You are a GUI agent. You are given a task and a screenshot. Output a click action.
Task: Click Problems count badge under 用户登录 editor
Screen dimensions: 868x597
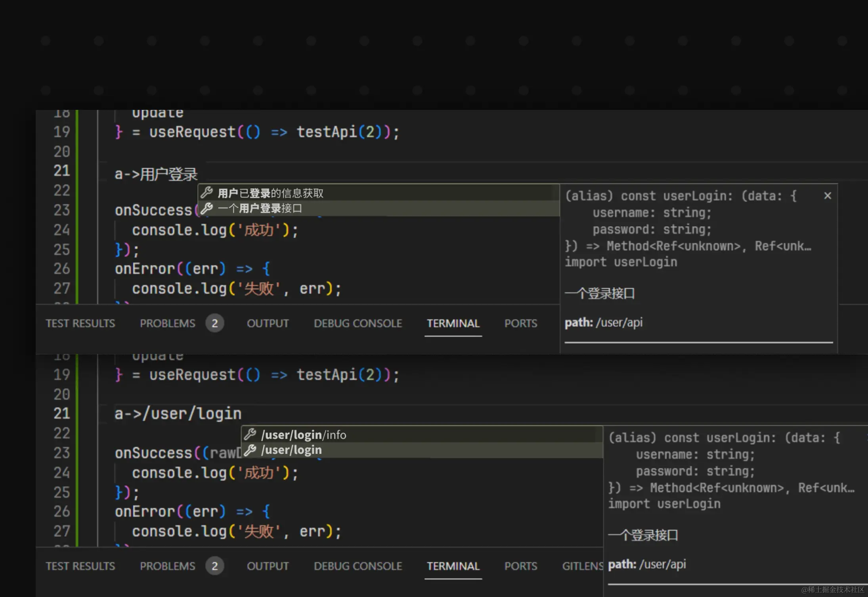[x=214, y=323]
